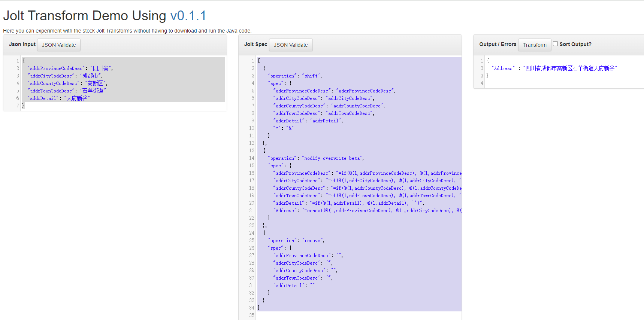Click JSON Validate button in Json Input panel
The height and width of the screenshot is (320, 644).
[59, 45]
